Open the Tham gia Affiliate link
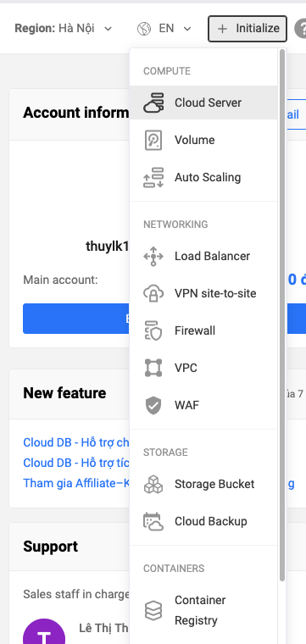The width and height of the screenshot is (306, 644). [x=76, y=483]
